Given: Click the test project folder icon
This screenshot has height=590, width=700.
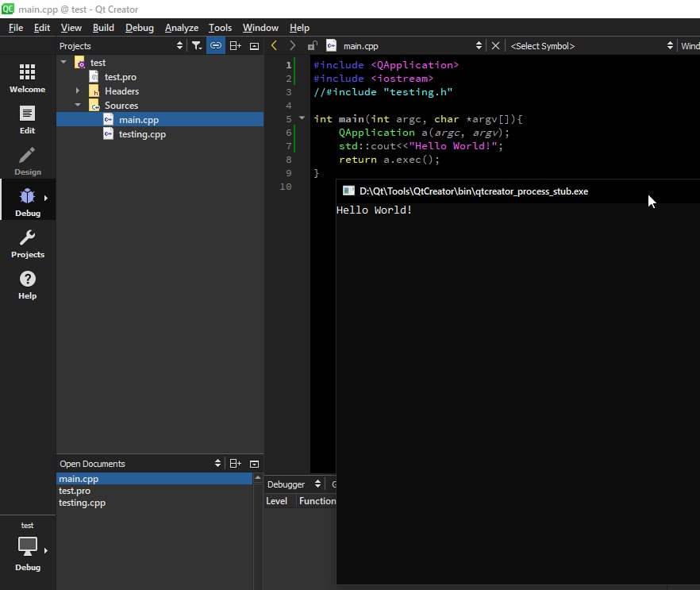Looking at the screenshot, I should [80, 63].
